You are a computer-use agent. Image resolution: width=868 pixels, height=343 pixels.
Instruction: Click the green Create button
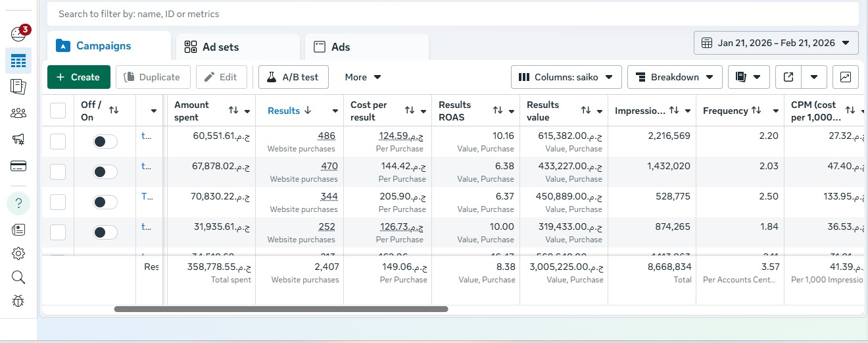point(78,77)
